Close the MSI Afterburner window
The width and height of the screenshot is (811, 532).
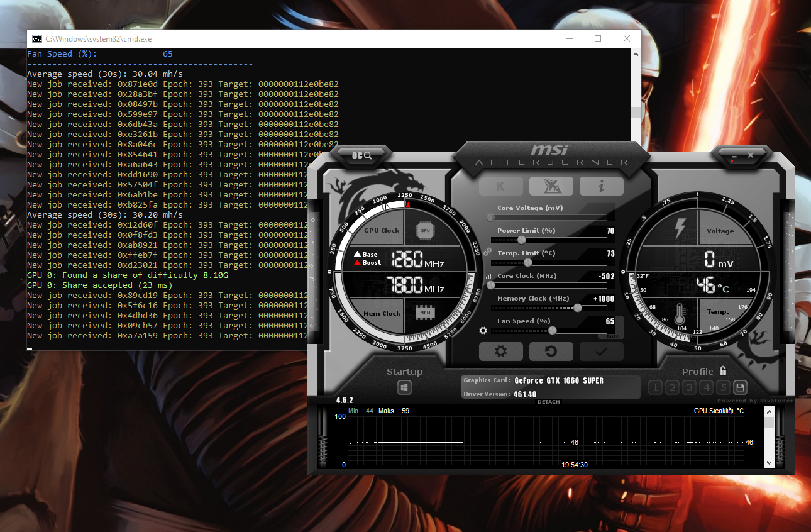751,155
